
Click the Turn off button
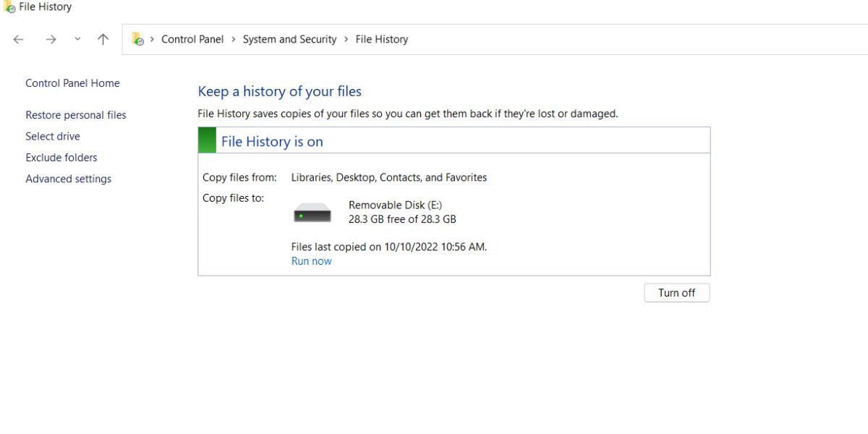tap(677, 293)
